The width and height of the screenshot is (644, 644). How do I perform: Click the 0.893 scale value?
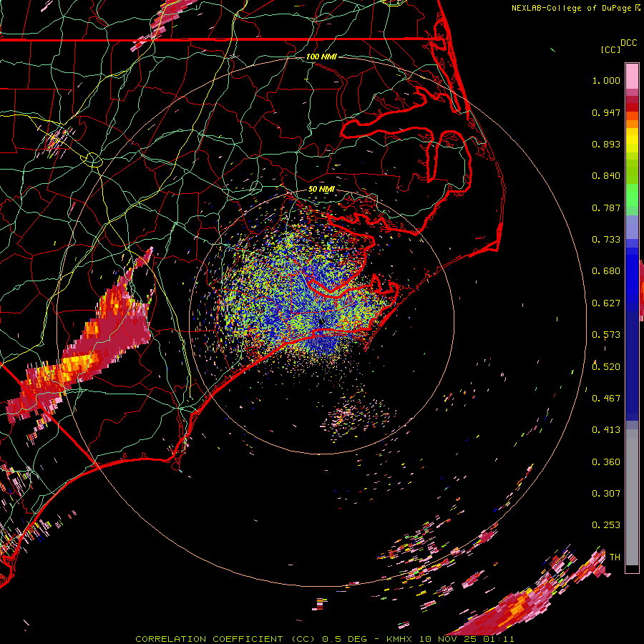coord(606,144)
